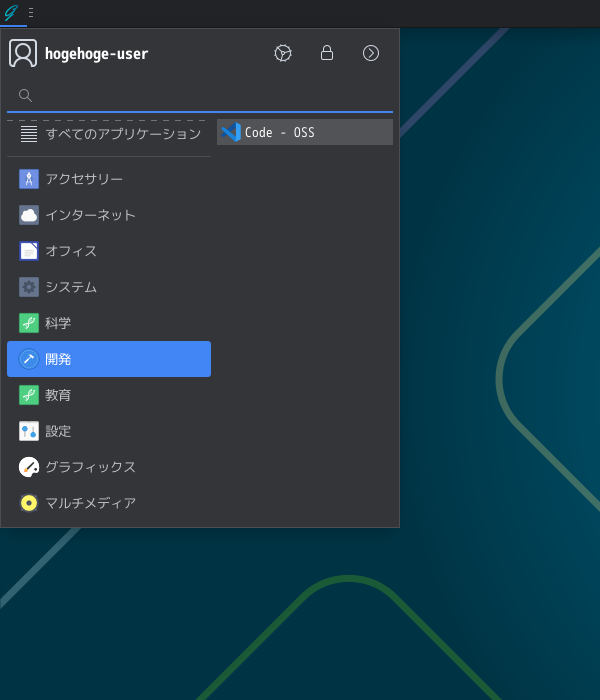Click the hammer icon beside 開発

[x=29, y=359]
